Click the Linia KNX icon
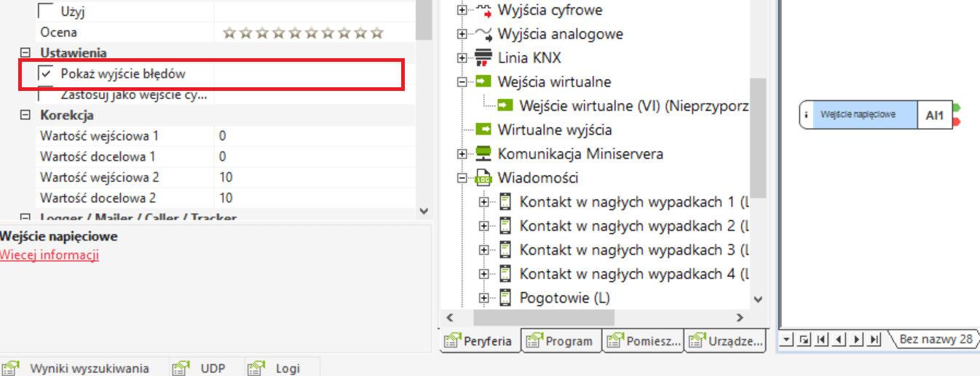 pos(483,57)
